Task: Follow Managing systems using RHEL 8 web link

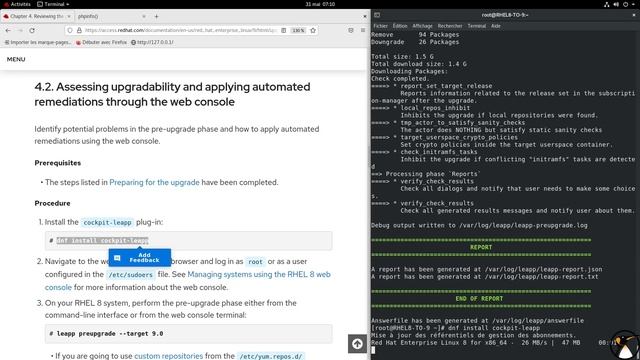Action: 188,280
